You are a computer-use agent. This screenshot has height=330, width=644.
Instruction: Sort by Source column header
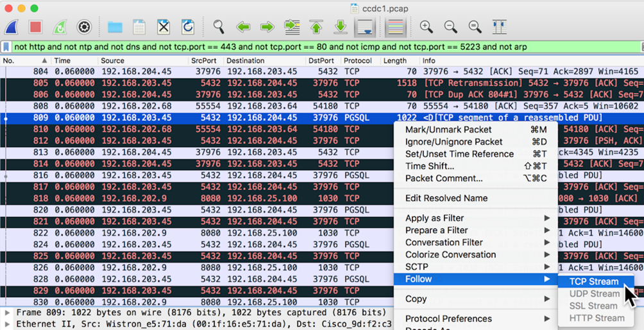143,60
